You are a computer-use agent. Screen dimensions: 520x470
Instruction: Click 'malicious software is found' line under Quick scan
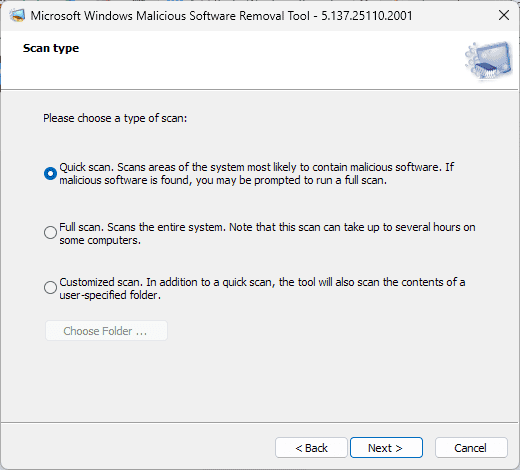pyautogui.click(x=223, y=180)
